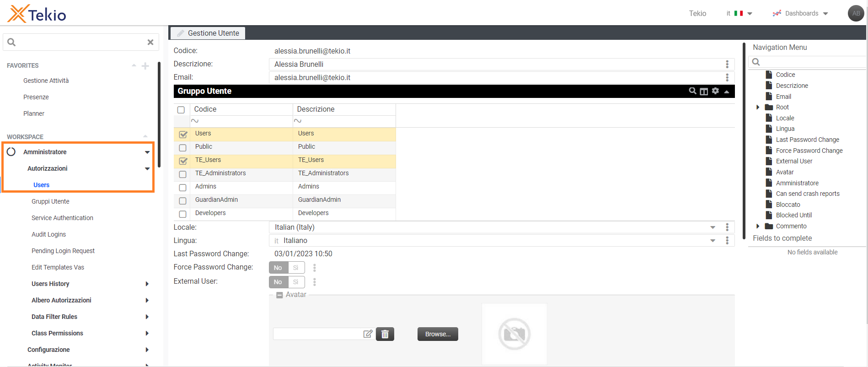Image resolution: width=868 pixels, height=367 pixels.
Task: Click the edit icon in Avatar input
Action: point(368,334)
